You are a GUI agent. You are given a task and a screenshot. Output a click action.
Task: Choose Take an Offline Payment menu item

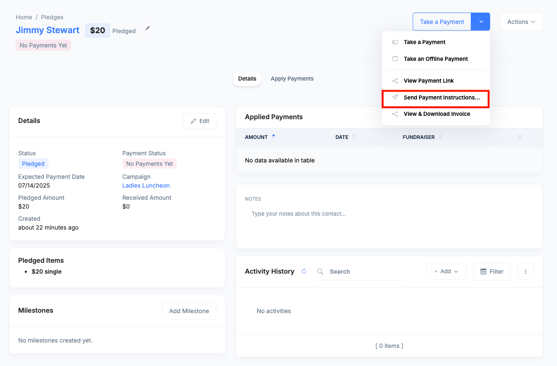[x=436, y=59]
